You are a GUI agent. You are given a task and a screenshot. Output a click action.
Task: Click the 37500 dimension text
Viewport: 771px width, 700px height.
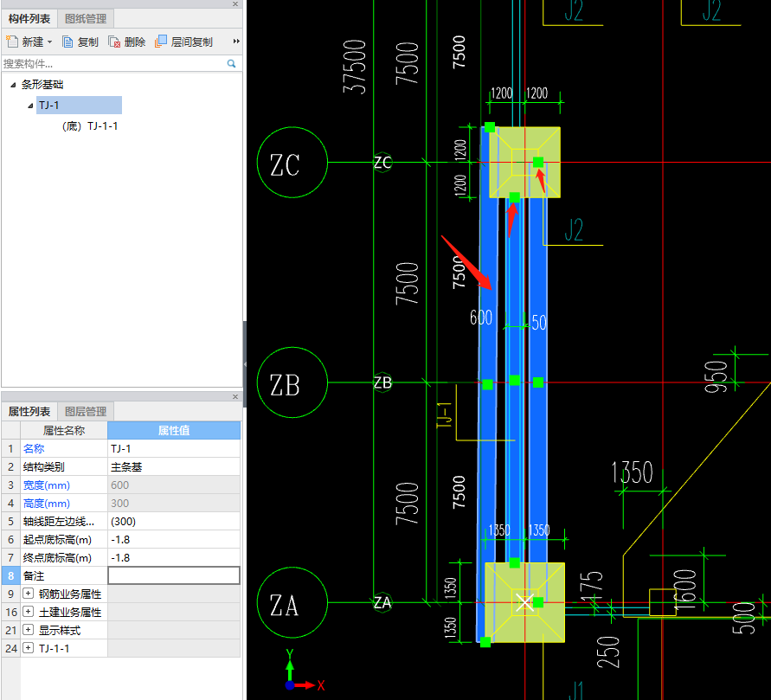coord(355,67)
